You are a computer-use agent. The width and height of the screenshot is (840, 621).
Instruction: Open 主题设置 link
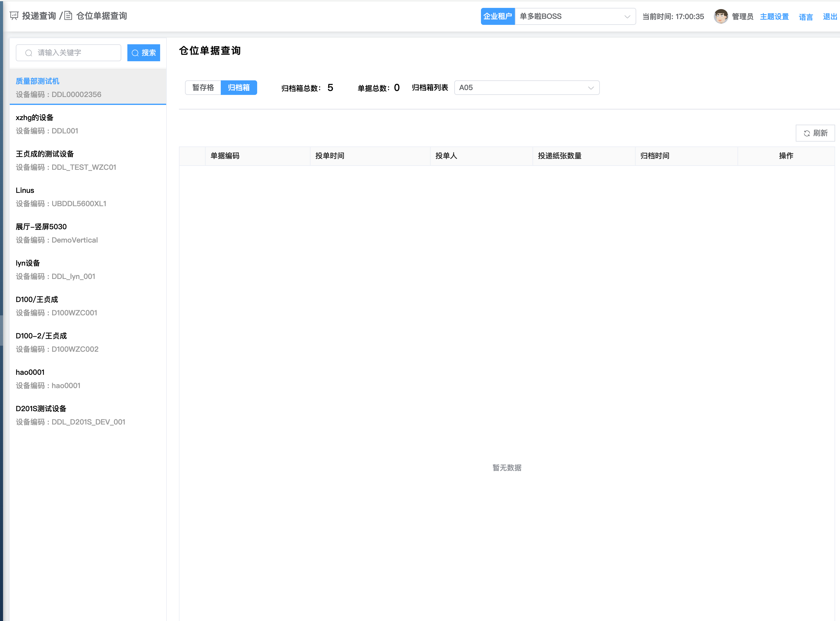pyautogui.click(x=774, y=17)
